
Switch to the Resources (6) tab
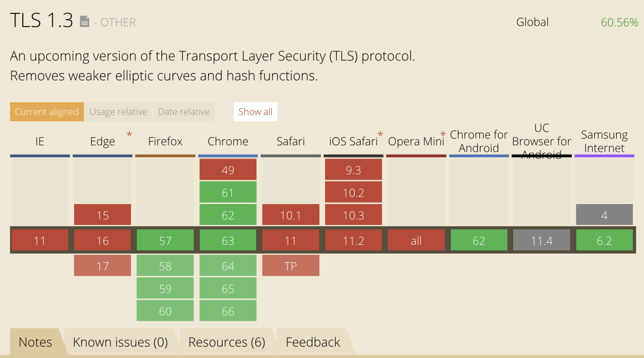pyautogui.click(x=227, y=342)
